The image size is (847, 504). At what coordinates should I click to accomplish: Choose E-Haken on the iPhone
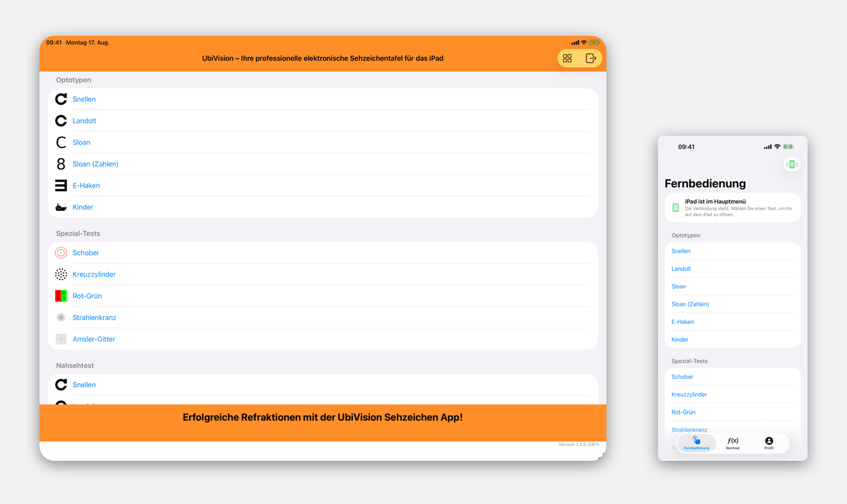[733, 322]
